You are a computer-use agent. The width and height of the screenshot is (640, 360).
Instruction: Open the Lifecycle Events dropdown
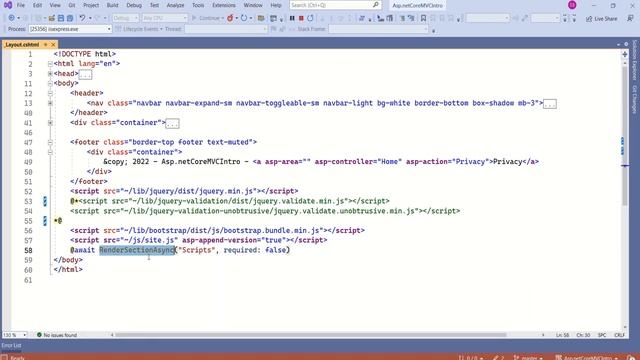[140, 29]
